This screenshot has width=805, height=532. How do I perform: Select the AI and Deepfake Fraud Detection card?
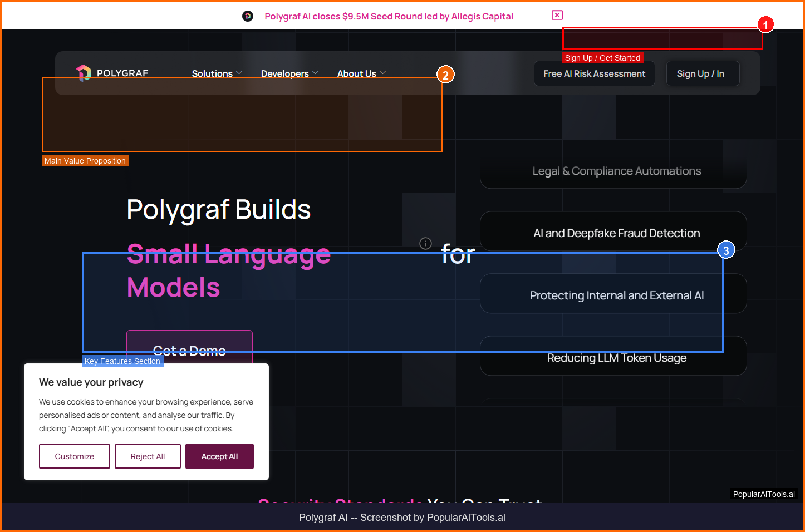pyautogui.click(x=616, y=233)
